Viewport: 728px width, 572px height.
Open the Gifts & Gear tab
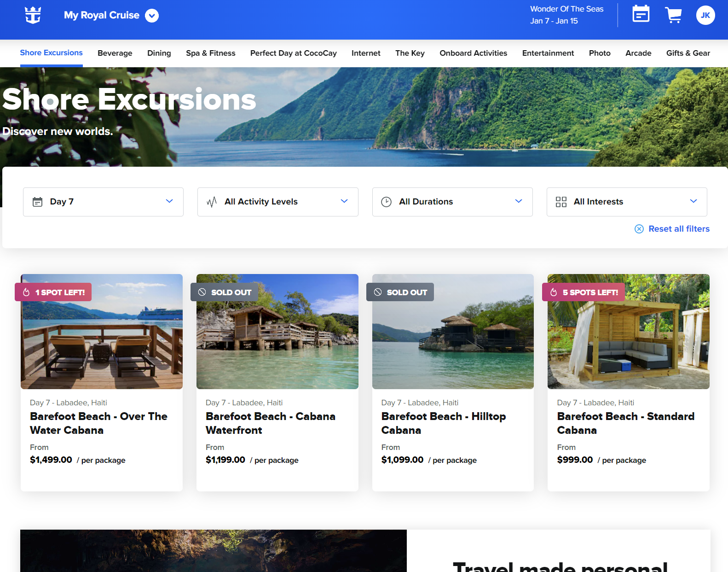[688, 53]
